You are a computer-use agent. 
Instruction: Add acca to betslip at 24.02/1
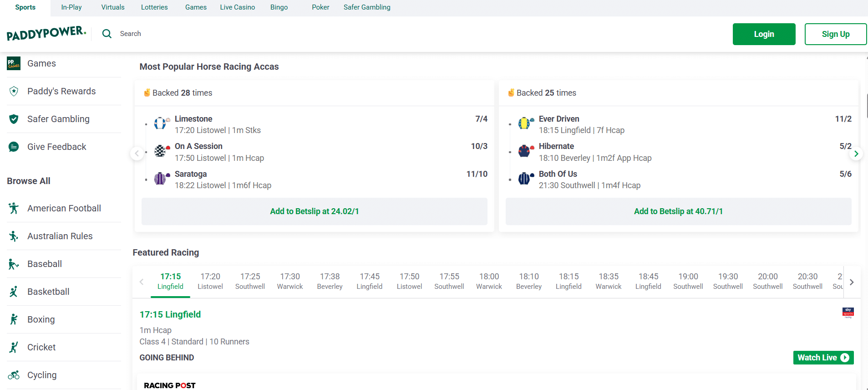point(315,211)
